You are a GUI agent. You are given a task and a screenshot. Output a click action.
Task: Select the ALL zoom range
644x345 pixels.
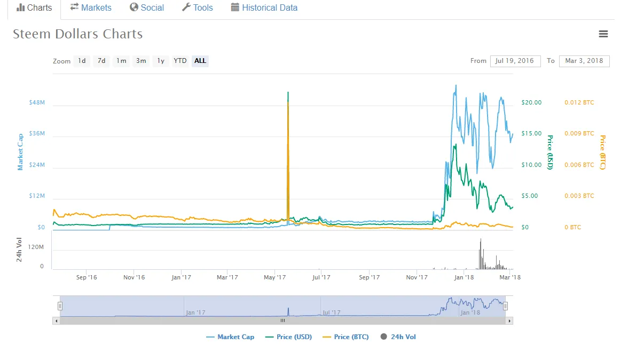(200, 61)
